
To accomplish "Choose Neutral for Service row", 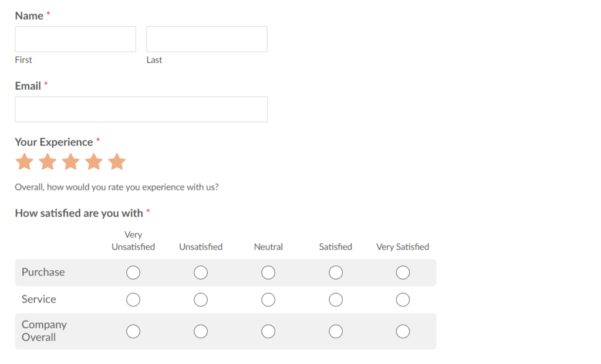I will pos(268,300).
